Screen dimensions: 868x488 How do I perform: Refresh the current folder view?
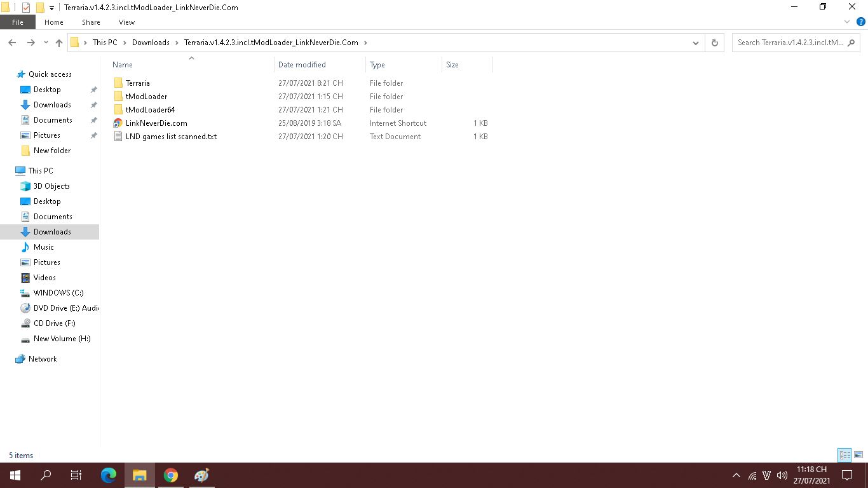tap(714, 43)
